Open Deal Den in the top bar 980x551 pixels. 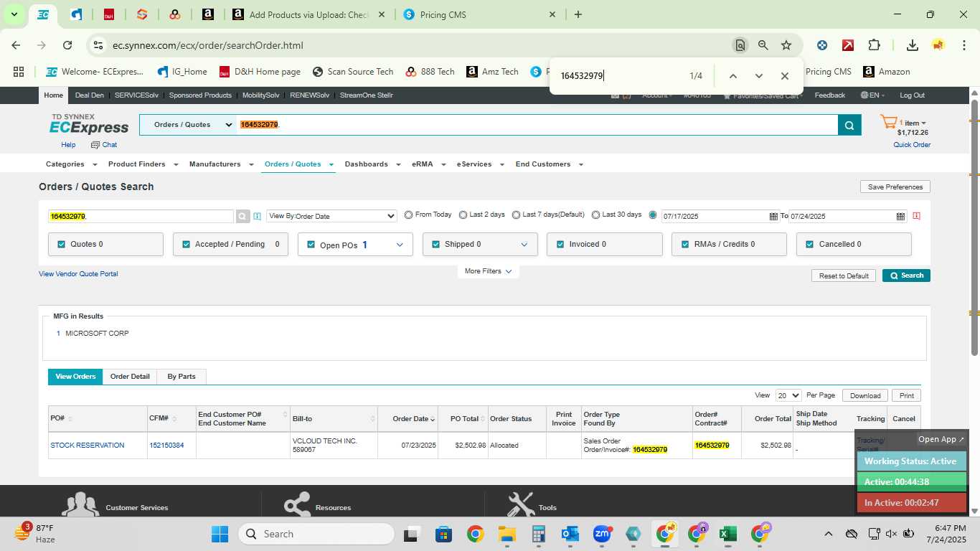[x=90, y=95]
